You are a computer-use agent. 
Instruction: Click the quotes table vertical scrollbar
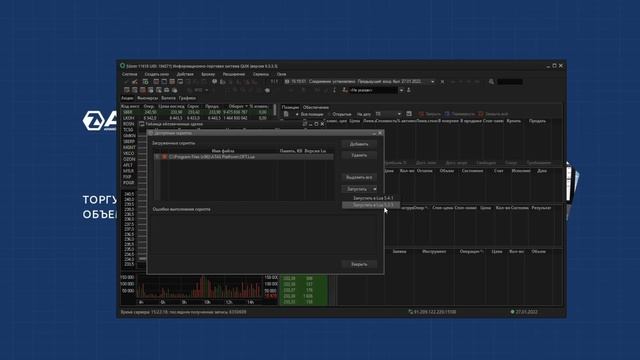274,110
